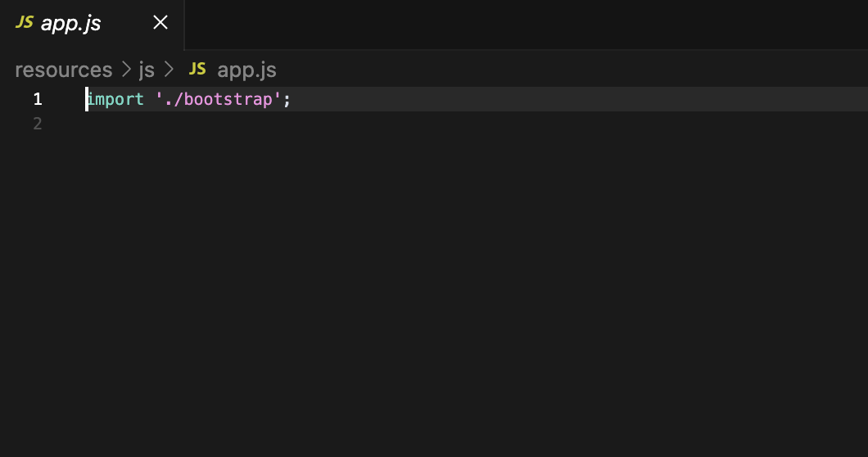Screen dimensions: 868x457
Task: Open the resources breadcrumb folder
Action: tap(64, 70)
